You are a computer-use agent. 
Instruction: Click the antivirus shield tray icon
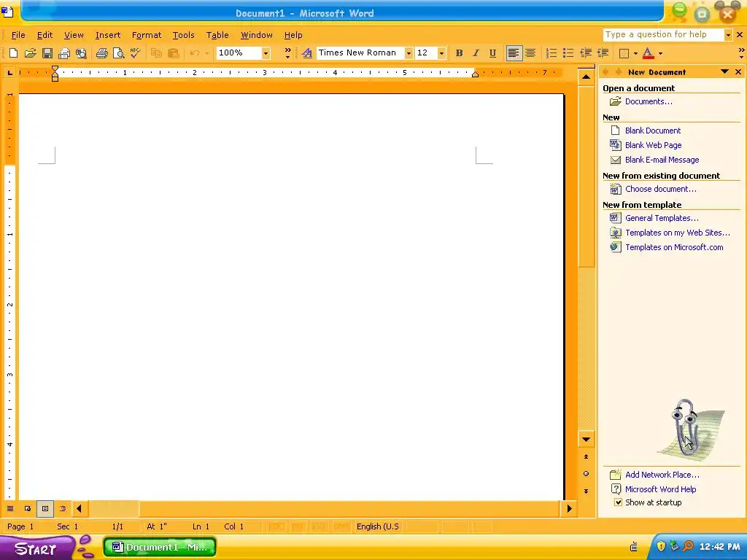661,546
